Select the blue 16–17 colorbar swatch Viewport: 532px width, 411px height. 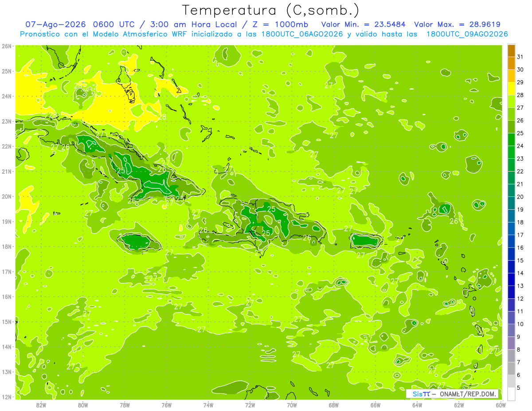pos(511,242)
